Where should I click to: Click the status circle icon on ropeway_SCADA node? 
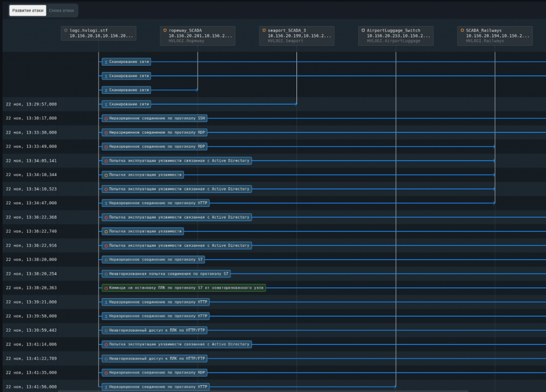click(165, 31)
